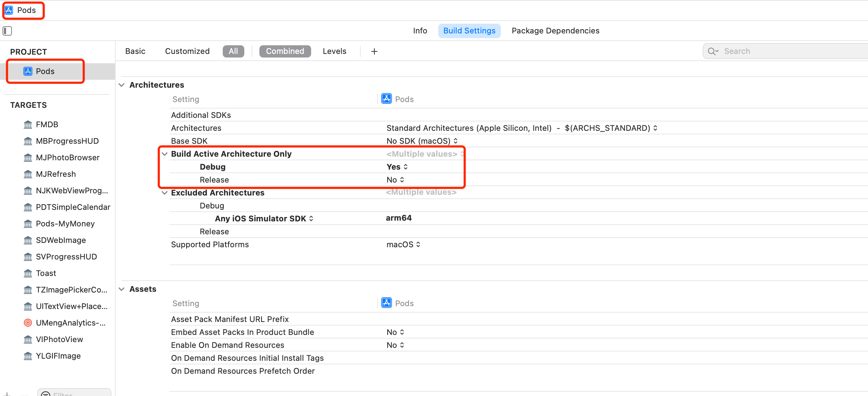Collapse the Excluded Architectures setting
The width and height of the screenshot is (868, 396).
tap(164, 193)
